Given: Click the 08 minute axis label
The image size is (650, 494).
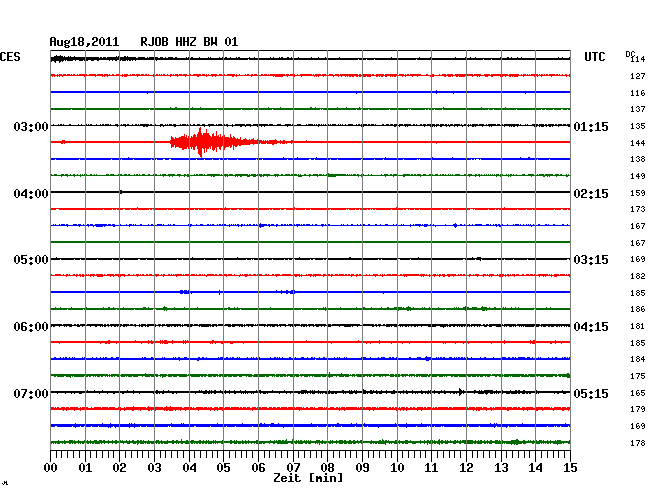Looking at the screenshot, I should tap(327, 467).
